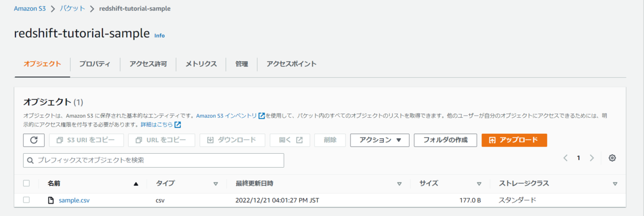Click the 名前 column header
The height and width of the screenshot is (216, 644).
tap(54, 183)
